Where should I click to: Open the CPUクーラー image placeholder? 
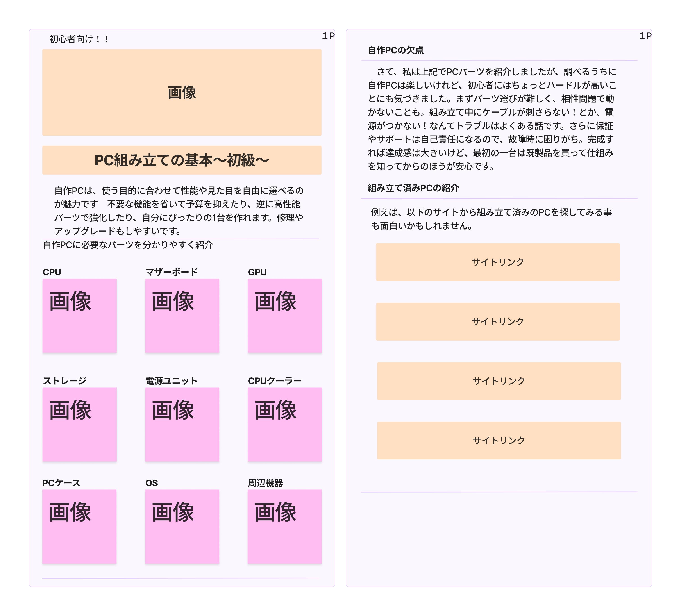pos(285,424)
